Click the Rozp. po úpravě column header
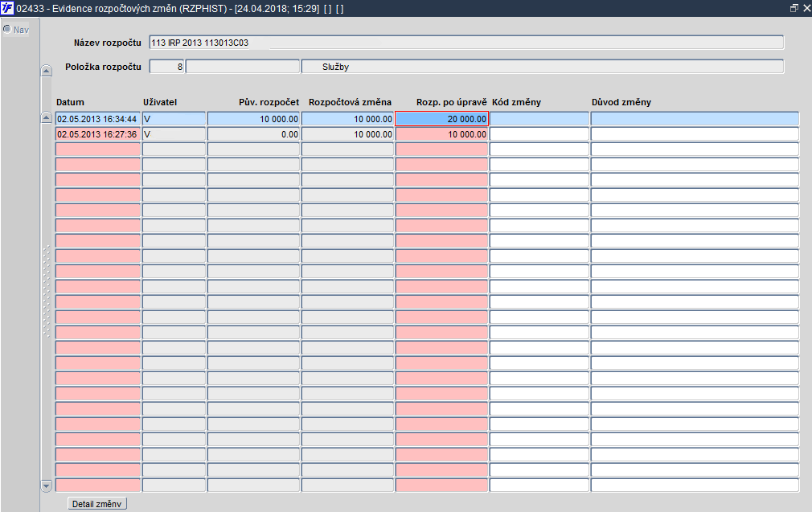 (452, 102)
